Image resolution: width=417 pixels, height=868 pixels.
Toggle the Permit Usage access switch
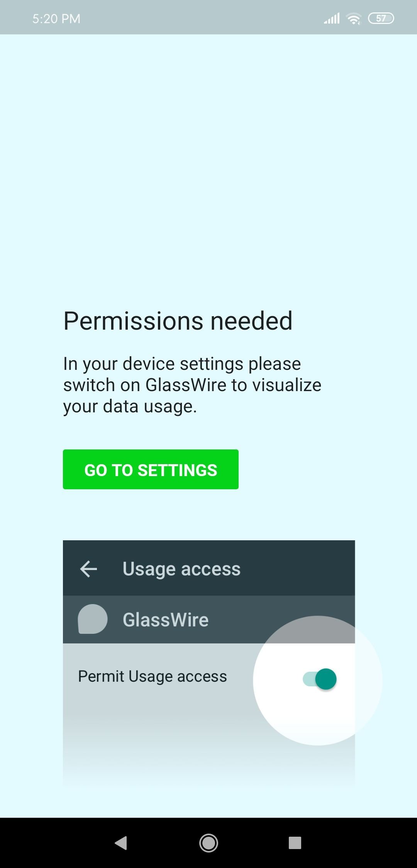tap(320, 679)
